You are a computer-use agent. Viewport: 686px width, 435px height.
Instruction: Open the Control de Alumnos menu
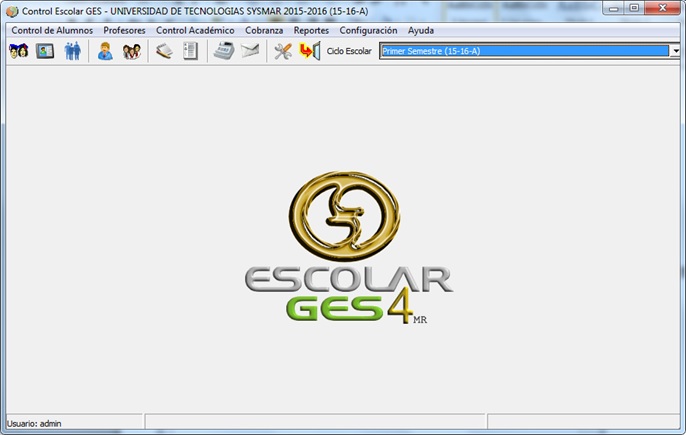pos(52,31)
